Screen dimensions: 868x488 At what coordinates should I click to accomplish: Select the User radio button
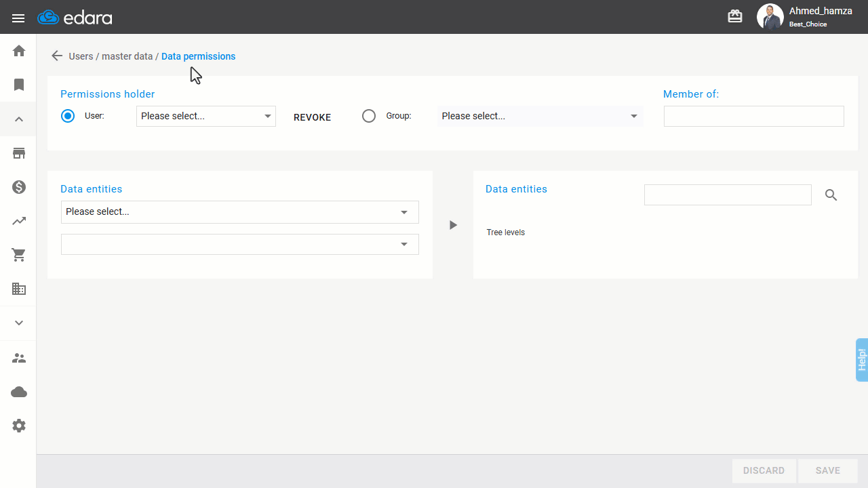point(68,116)
